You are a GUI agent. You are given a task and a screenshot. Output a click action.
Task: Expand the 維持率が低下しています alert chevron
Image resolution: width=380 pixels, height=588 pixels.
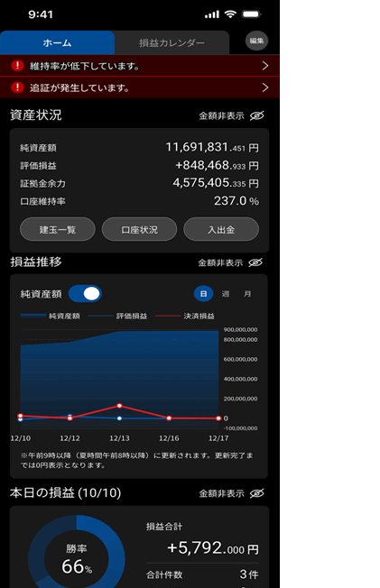265,66
